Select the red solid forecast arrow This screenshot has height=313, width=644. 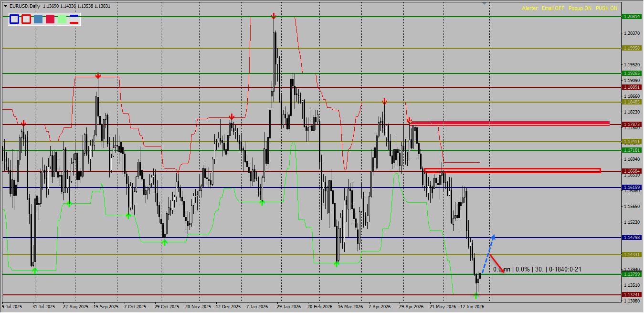click(x=497, y=263)
